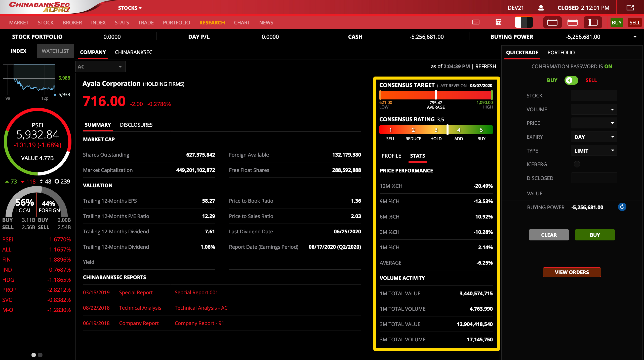Screen dimensions: 644x360
Task: Open the PRICE dropdown in Quicktrade
Action: [594, 123]
